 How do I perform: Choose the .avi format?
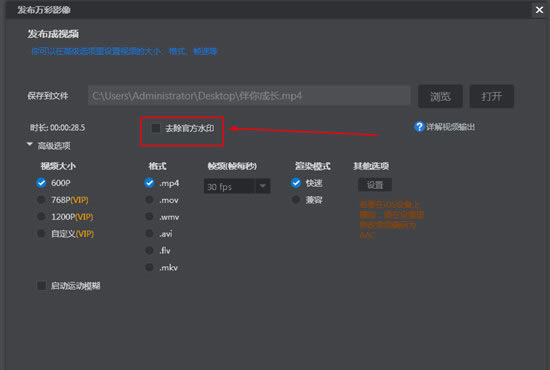(149, 233)
